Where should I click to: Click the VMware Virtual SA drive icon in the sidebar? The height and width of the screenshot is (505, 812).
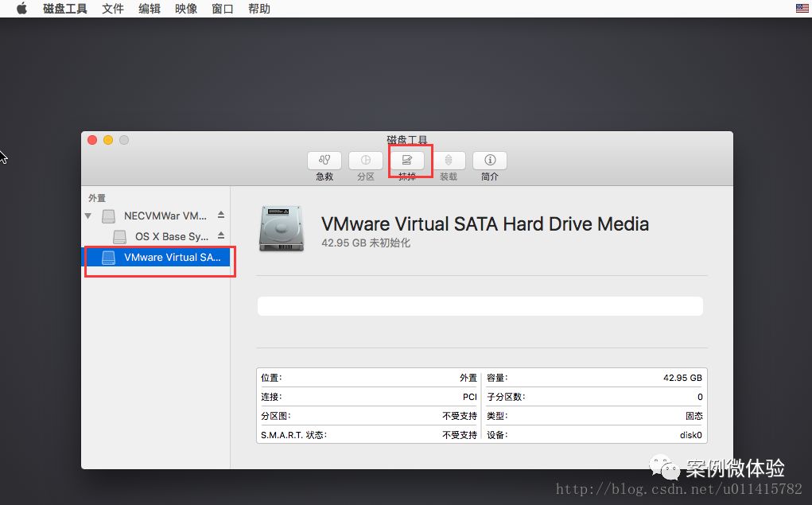click(108, 258)
